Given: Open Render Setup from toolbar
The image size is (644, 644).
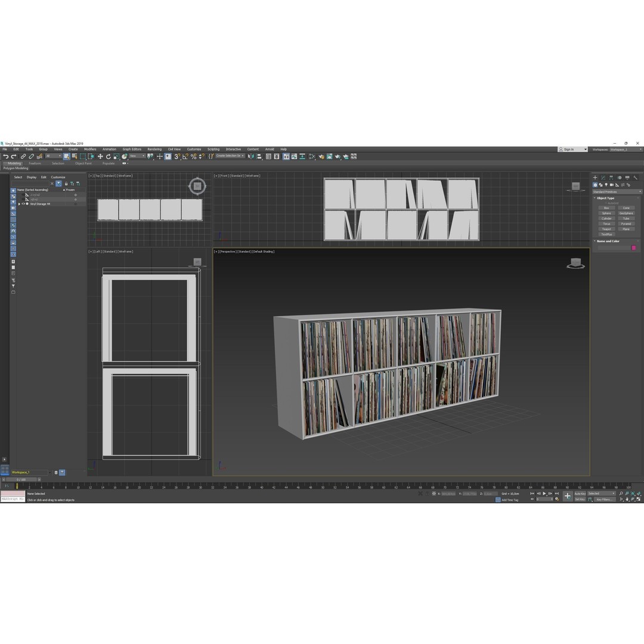Looking at the screenshot, I should click(x=321, y=156).
